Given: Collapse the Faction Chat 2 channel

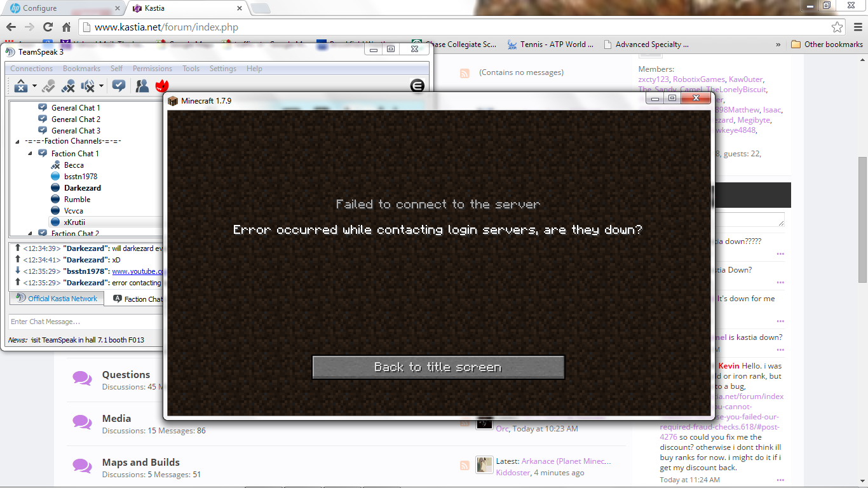Looking at the screenshot, I should (31, 233).
